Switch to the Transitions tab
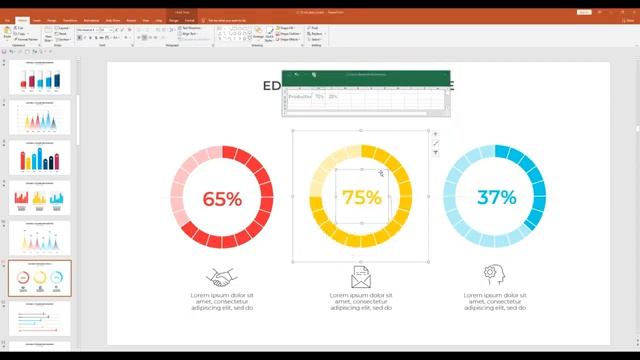640x360 pixels. tap(70, 20)
